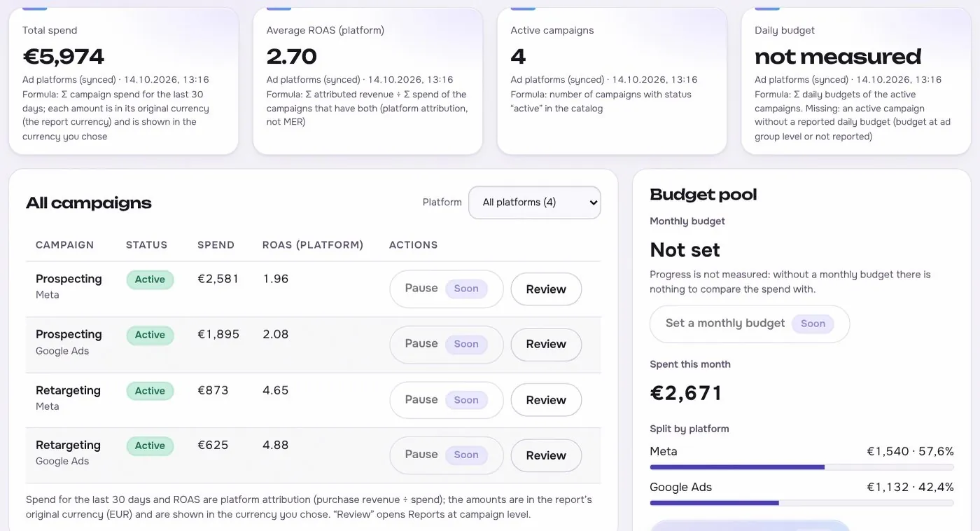Open the Platform filter dropdown
This screenshot has width=980, height=531.
(534, 202)
